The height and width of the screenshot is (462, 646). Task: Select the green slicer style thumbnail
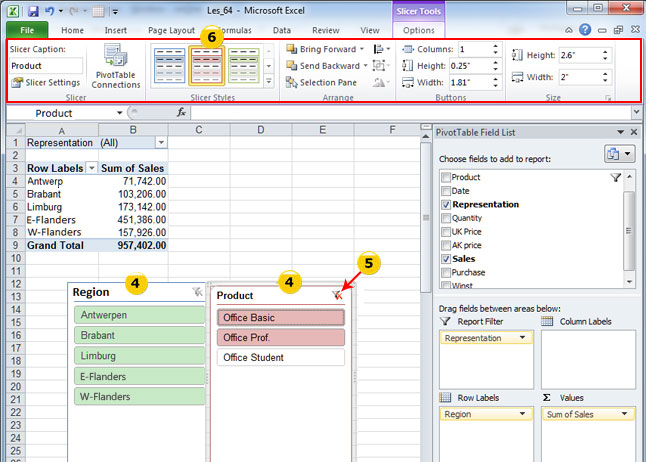(x=243, y=65)
